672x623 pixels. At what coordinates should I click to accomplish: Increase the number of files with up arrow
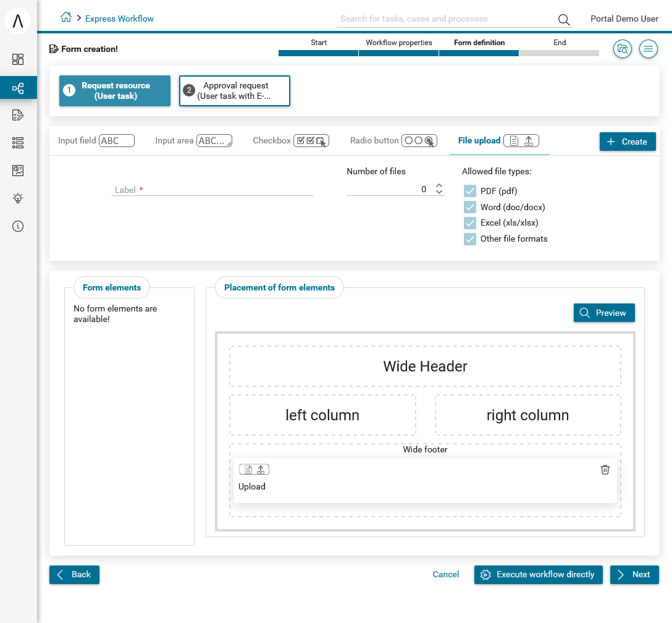tap(439, 185)
